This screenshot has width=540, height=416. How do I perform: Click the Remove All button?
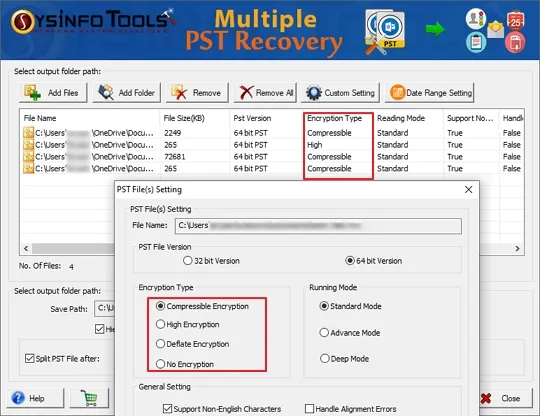(265, 93)
